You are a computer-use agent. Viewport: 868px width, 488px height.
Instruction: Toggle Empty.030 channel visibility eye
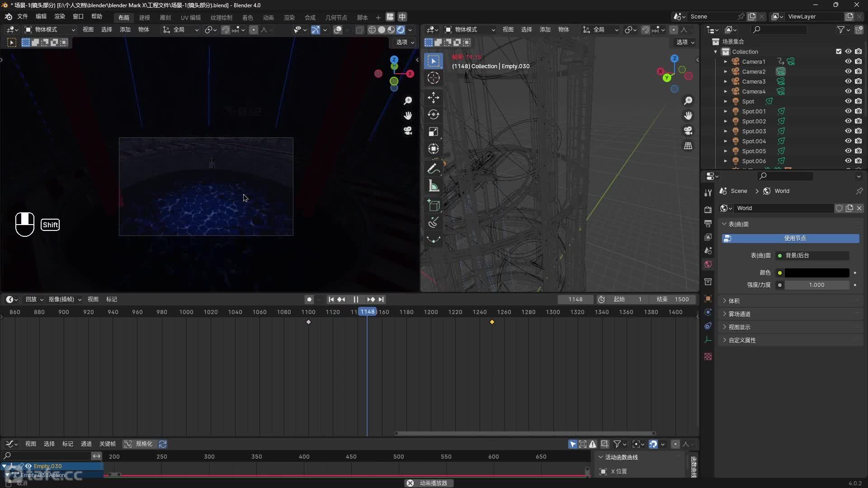pos(28,466)
